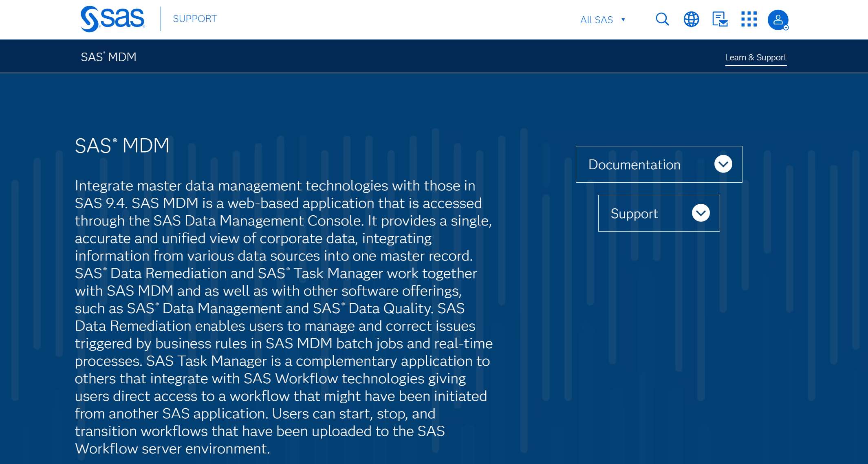
Task: Click the SAS logo
Action: (x=113, y=19)
